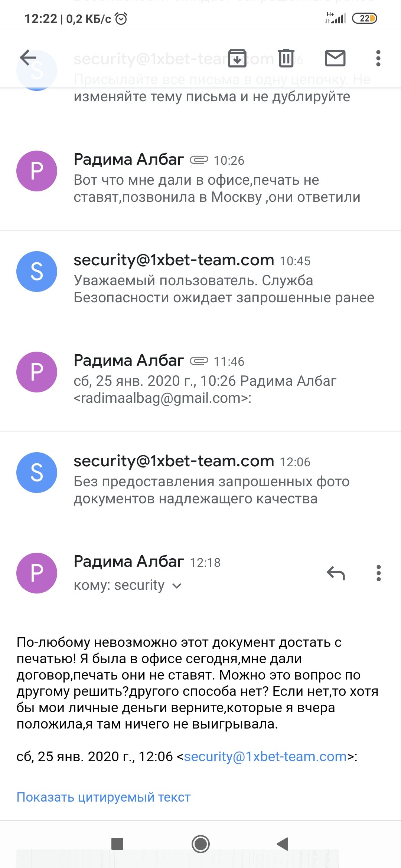Show the quoted text
401x868 pixels.
pyautogui.click(x=104, y=797)
